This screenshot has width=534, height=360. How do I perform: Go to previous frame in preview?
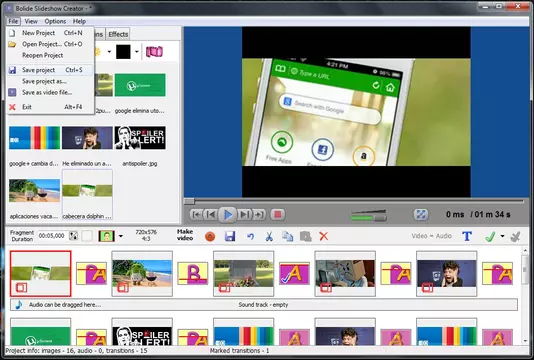coord(211,215)
